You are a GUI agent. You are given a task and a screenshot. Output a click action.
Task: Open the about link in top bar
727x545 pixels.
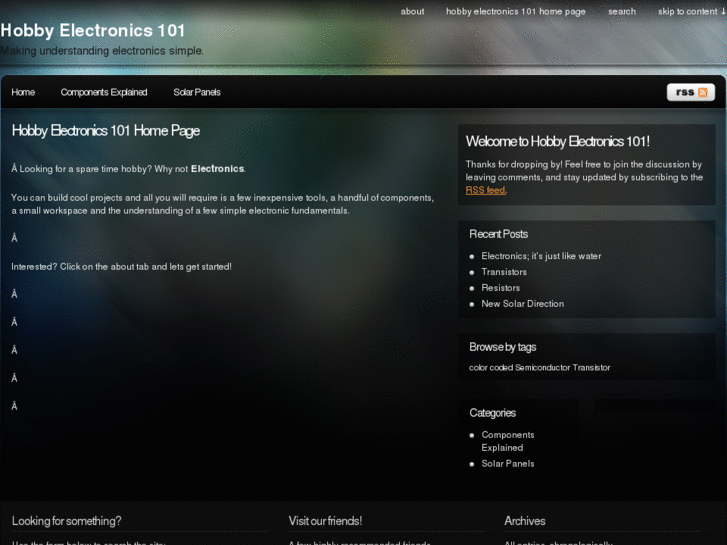click(412, 12)
